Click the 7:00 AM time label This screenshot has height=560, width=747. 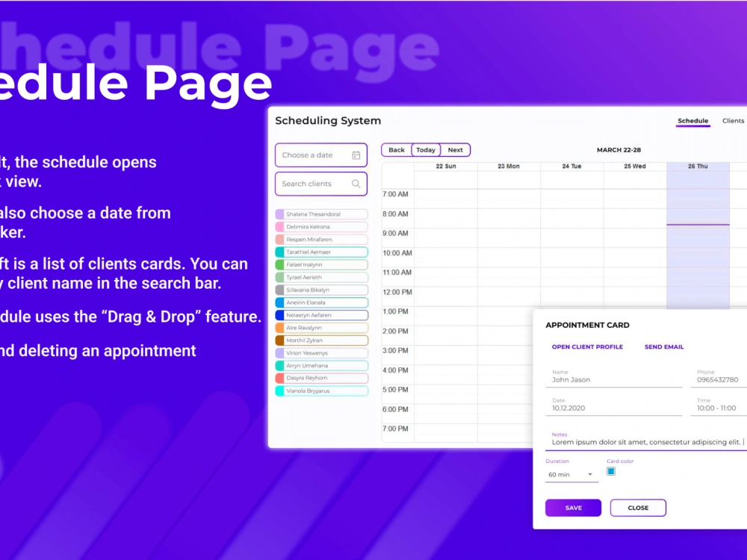(395, 194)
